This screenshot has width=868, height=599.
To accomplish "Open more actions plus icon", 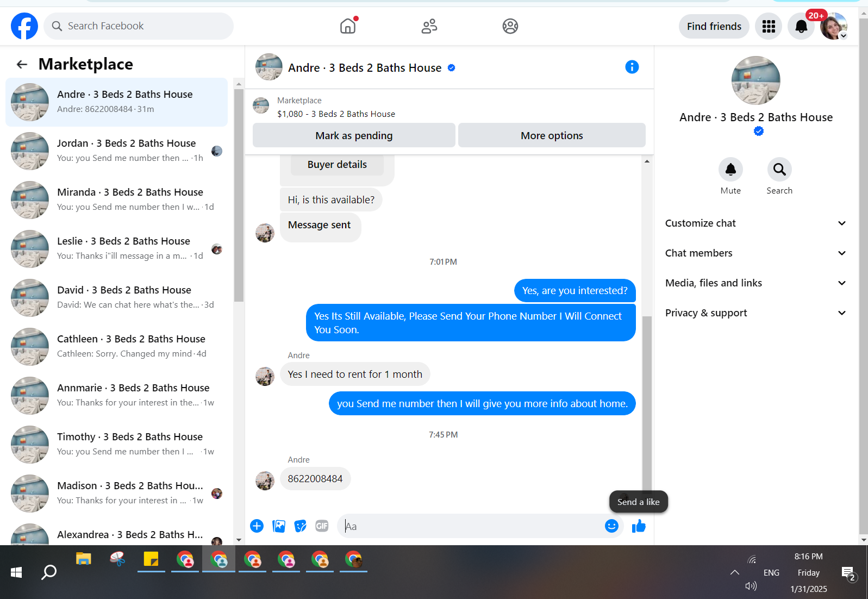I will [257, 526].
